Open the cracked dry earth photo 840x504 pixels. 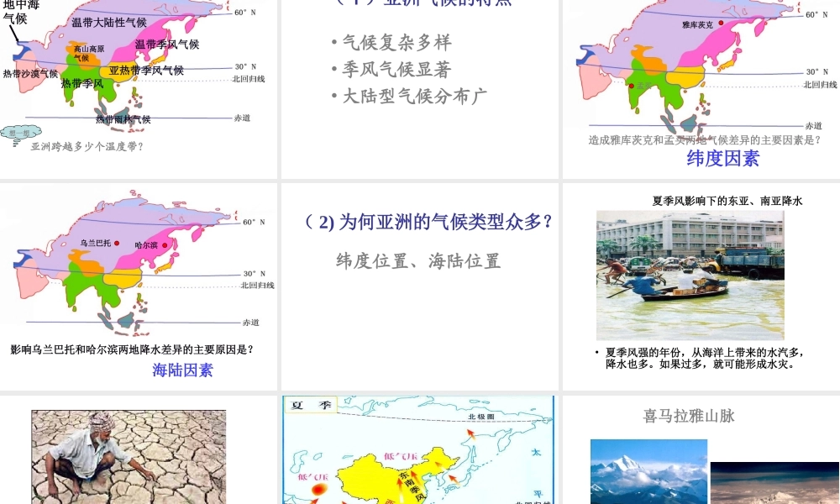(129, 457)
